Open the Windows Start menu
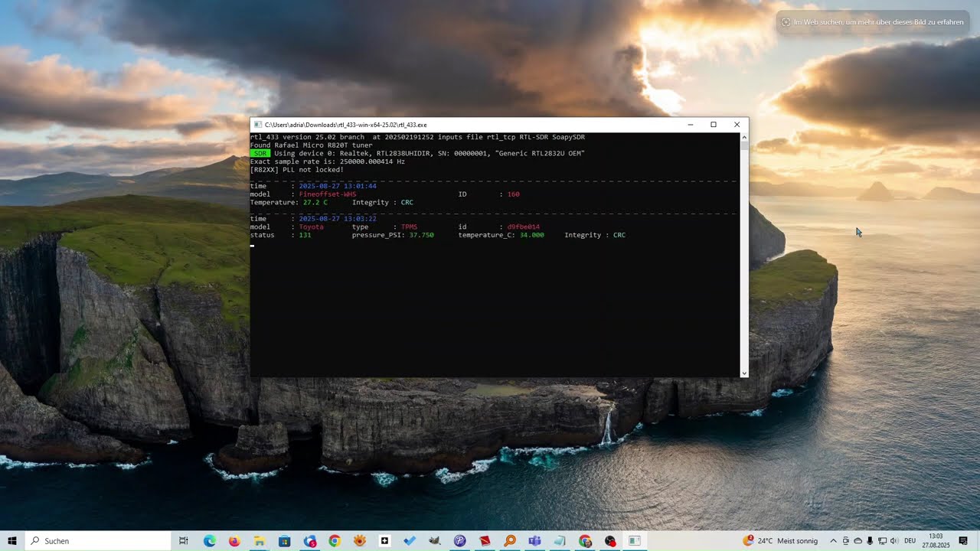 click(12, 541)
